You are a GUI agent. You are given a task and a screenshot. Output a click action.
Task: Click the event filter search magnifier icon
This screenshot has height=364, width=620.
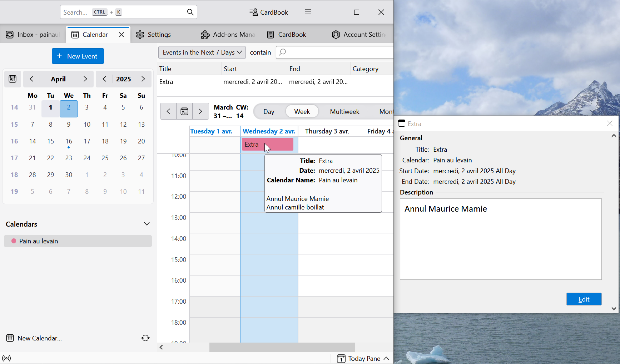pyautogui.click(x=283, y=52)
